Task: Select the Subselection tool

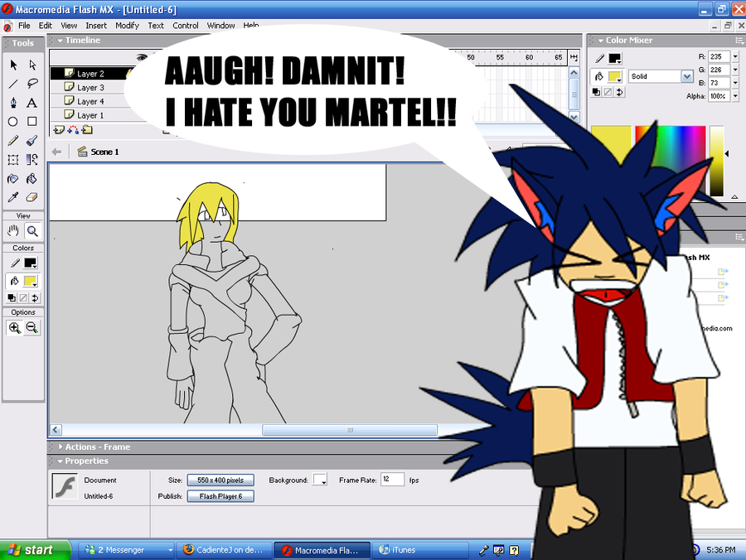Action: [32, 65]
